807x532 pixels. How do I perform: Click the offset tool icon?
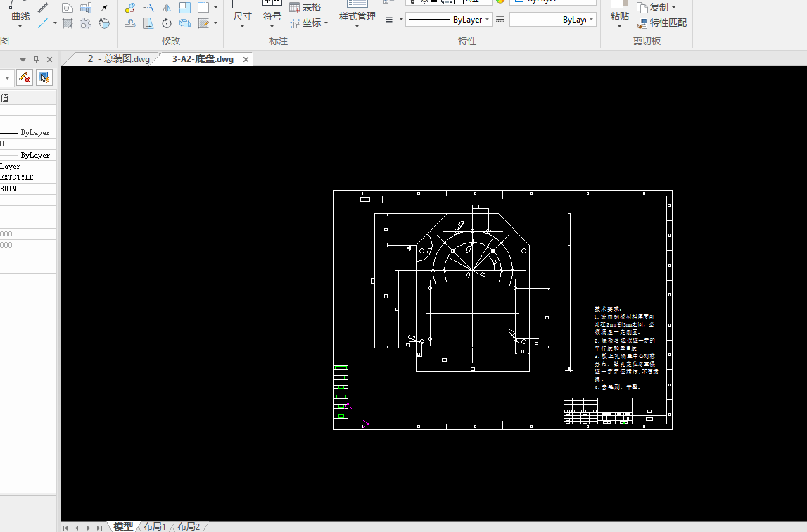point(129,23)
